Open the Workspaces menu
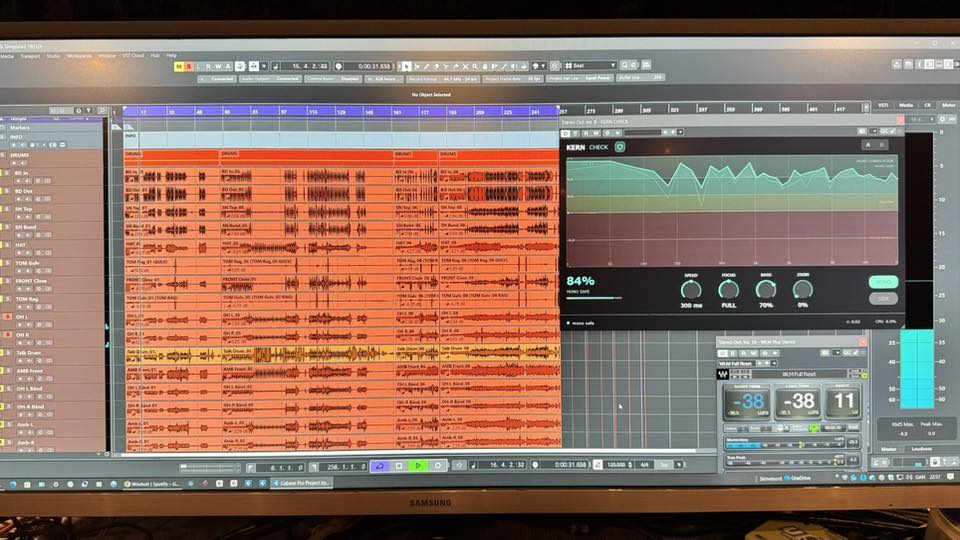The image size is (960, 540). click(80, 56)
